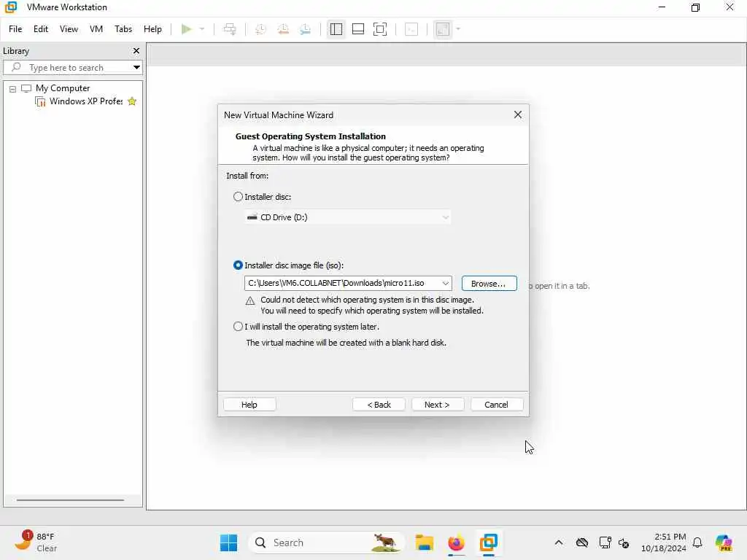This screenshot has width=747, height=560.
Task: Open the CD Drive (D:) dropdown
Action: tap(348, 217)
